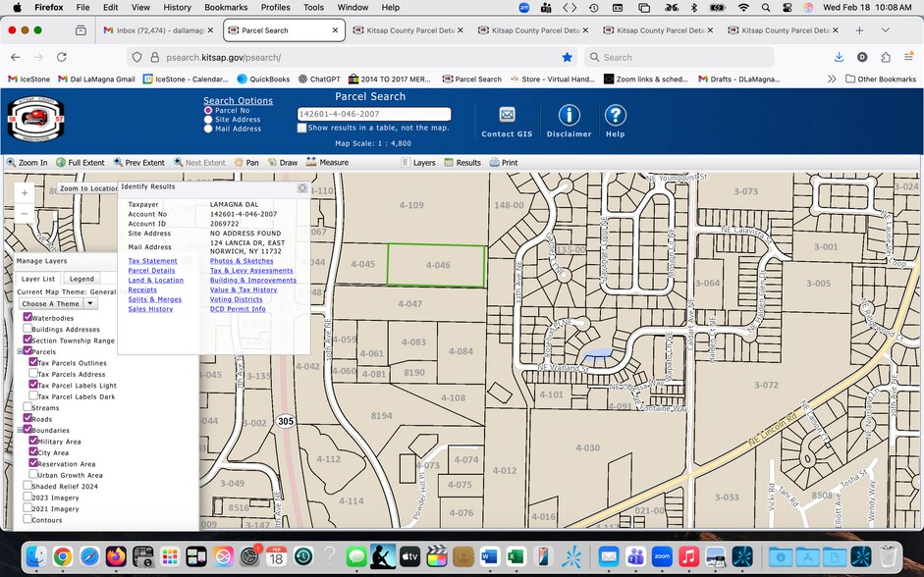Click the parcel number search field
Image resolution: width=924 pixels, height=577 pixels.
[x=373, y=114]
